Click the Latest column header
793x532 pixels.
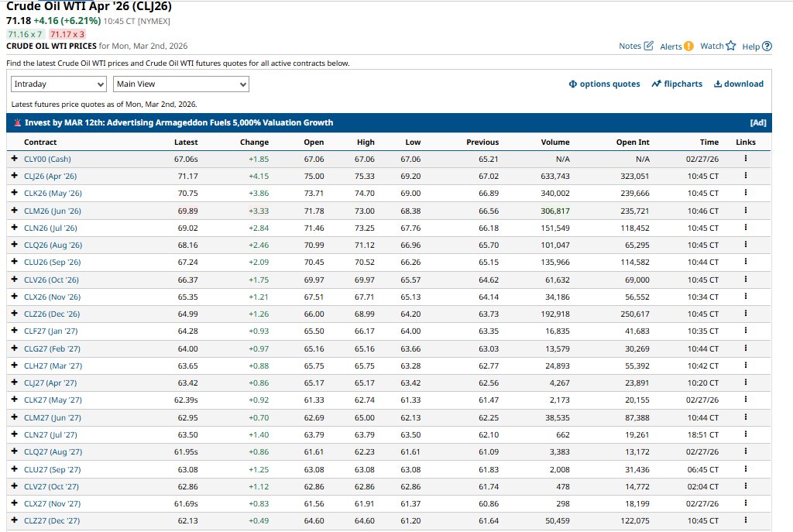pos(186,142)
